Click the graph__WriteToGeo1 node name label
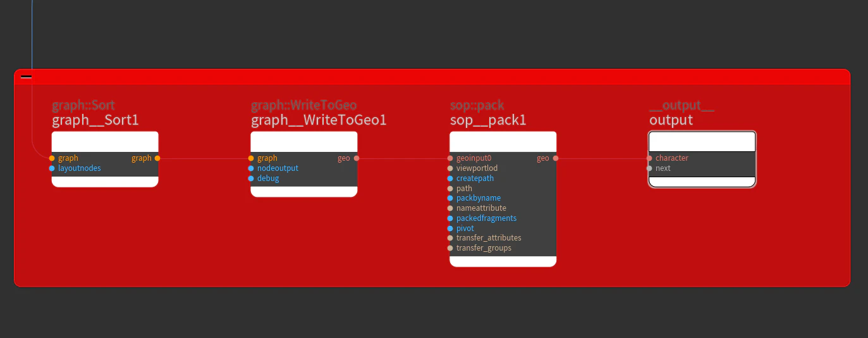The image size is (868, 338). tap(319, 120)
